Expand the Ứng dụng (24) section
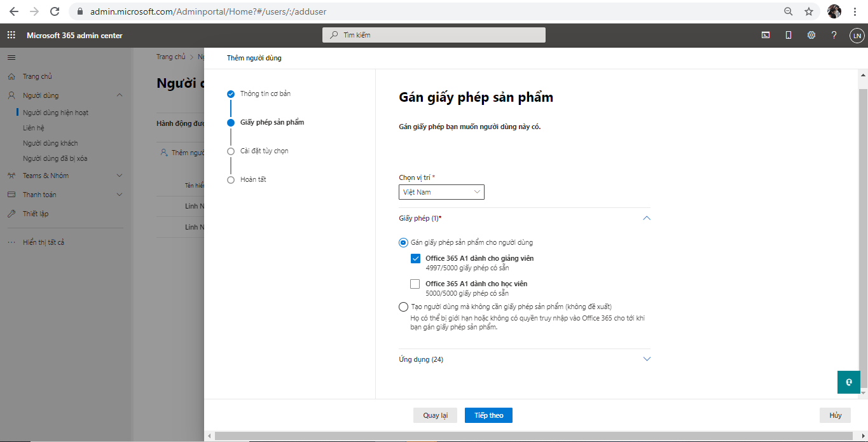This screenshot has width=868, height=442. pos(647,359)
